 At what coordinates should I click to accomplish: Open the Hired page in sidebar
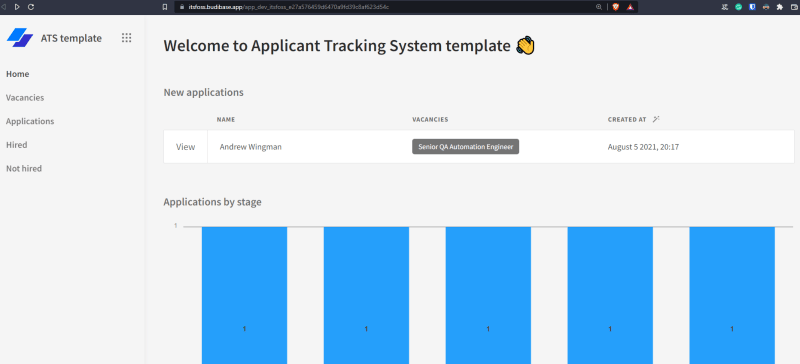click(16, 145)
